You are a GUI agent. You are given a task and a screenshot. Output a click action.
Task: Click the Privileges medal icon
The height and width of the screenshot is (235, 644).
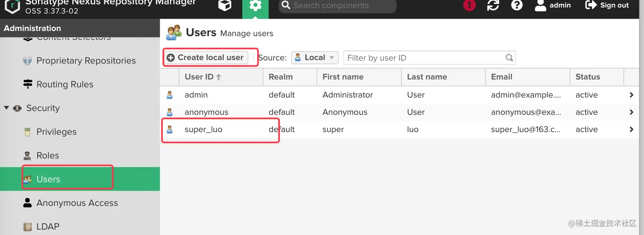point(28,132)
